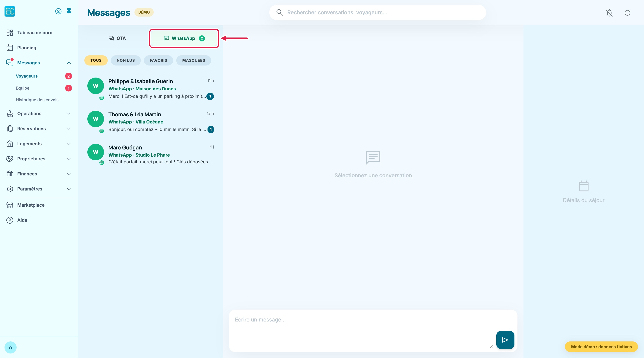This screenshot has height=358, width=644.
Task: Click the Propriétaires handshake icon
Action: click(10, 159)
